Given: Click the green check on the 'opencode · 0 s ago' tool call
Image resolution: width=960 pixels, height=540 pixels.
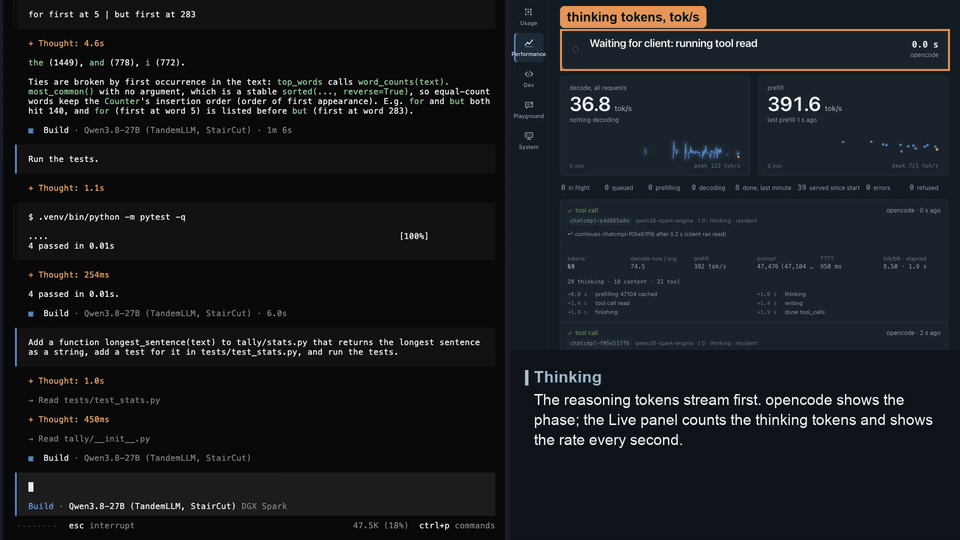Looking at the screenshot, I should tap(570, 211).
